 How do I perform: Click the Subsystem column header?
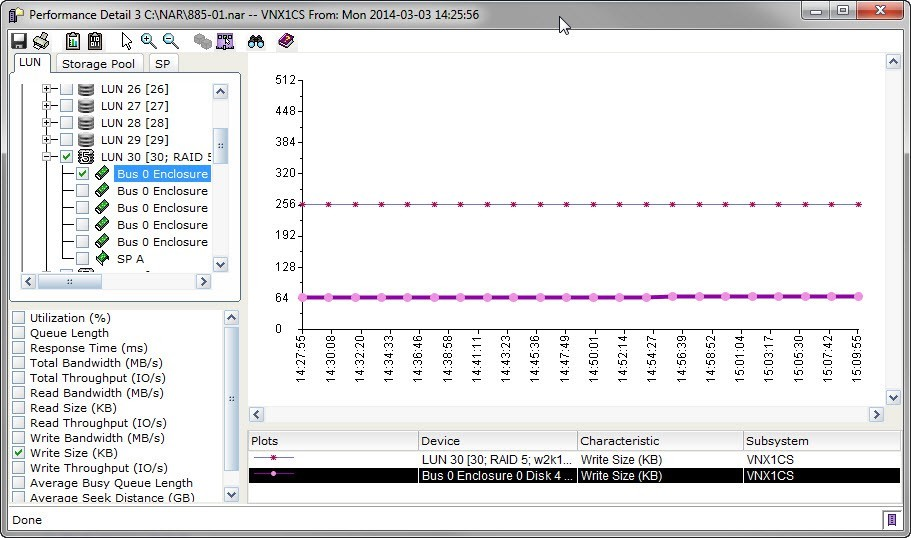point(822,441)
